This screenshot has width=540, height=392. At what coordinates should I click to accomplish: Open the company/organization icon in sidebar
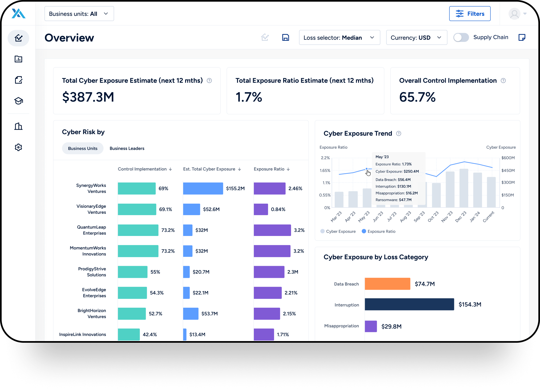pos(18,126)
